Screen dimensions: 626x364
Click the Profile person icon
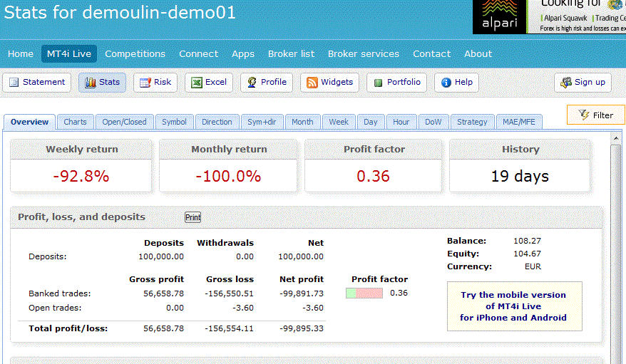pyautogui.click(x=252, y=83)
